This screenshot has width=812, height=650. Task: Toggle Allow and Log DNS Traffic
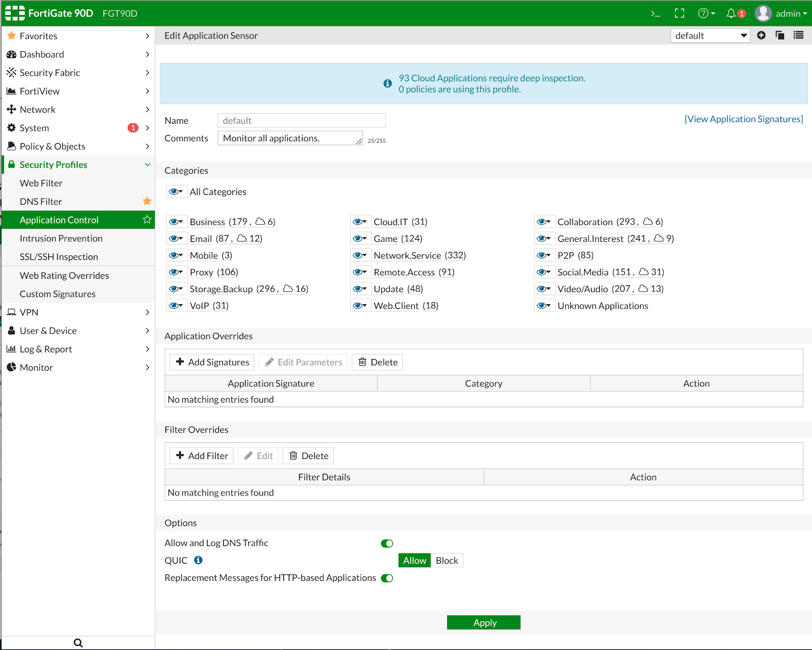point(387,543)
